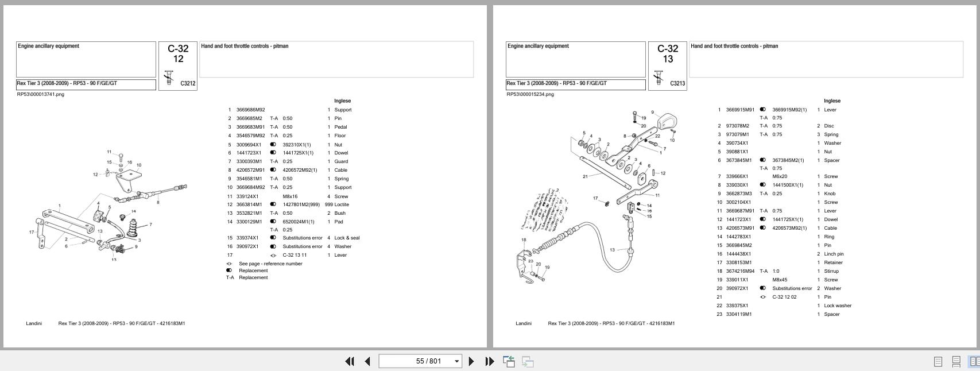Click file name RP53\000013741.png
This screenshot has height=371, width=980.
coord(41,94)
